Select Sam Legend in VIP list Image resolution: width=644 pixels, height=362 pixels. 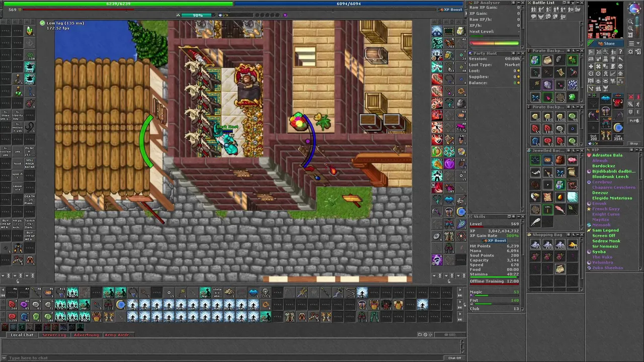click(606, 230)
